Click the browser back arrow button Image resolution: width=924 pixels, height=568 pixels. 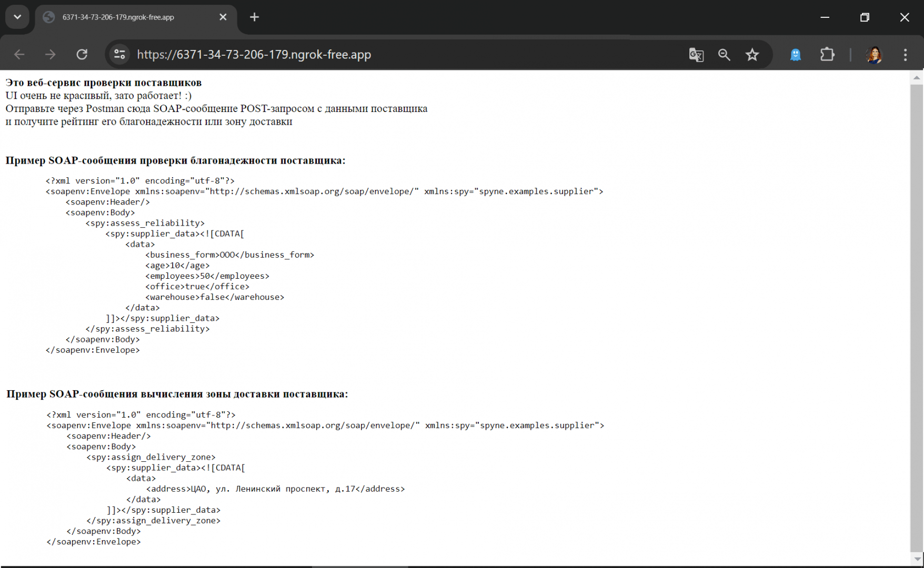pyautogui.click(x=19, y=55)
